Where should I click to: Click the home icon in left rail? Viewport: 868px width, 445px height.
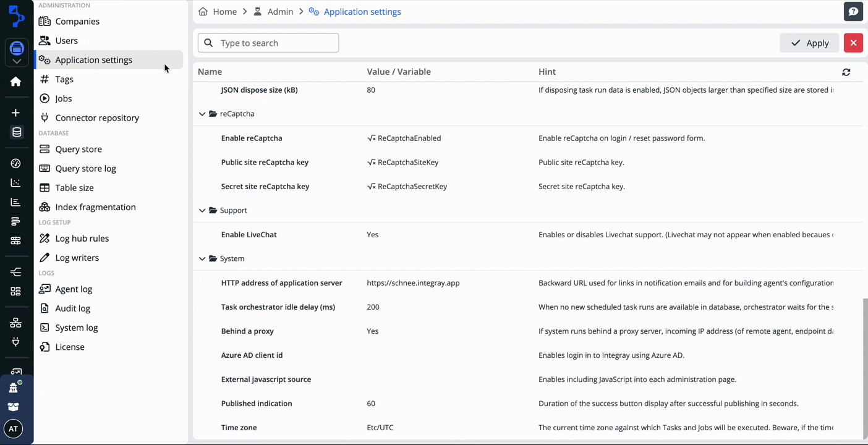pos(15,82)
